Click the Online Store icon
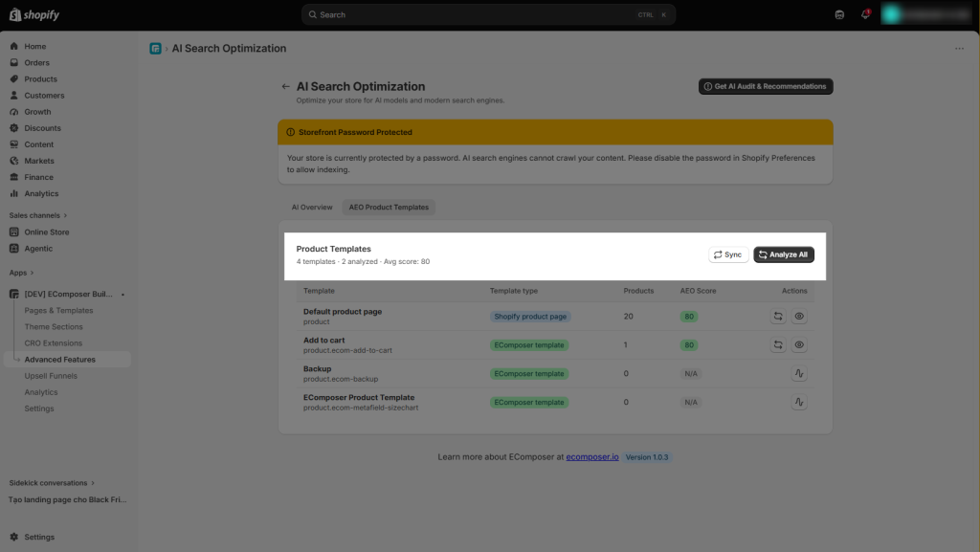The height and width of the screenshot is (552, 980). click(x=13, y=232)
